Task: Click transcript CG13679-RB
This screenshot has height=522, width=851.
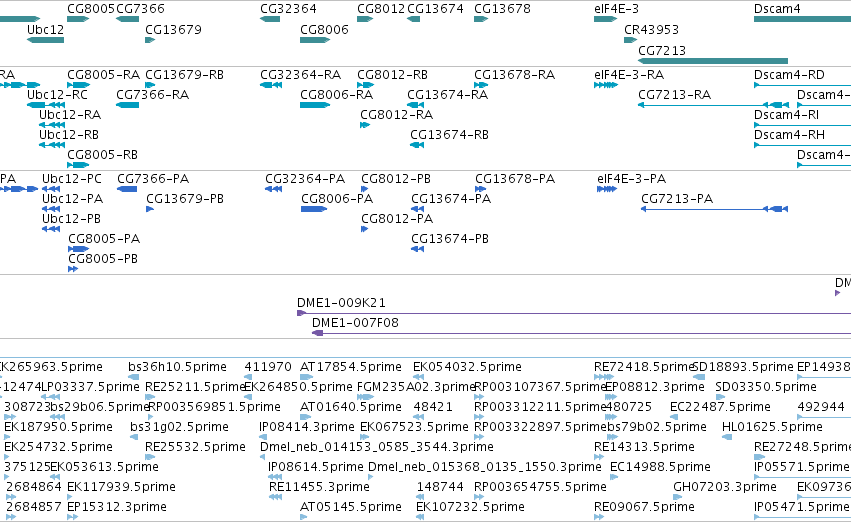Action: (x=185, y=74)
